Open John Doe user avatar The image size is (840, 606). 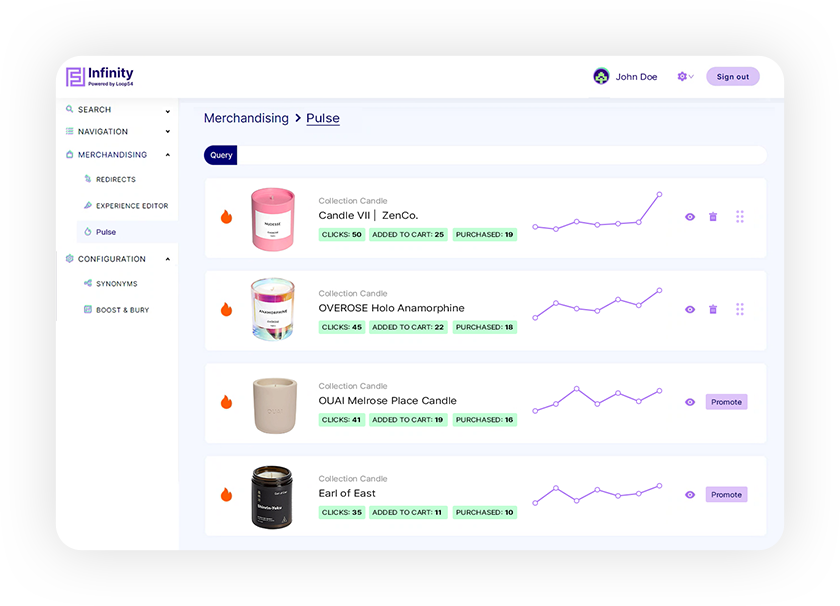pyautogui.click(x=601, y=77)
